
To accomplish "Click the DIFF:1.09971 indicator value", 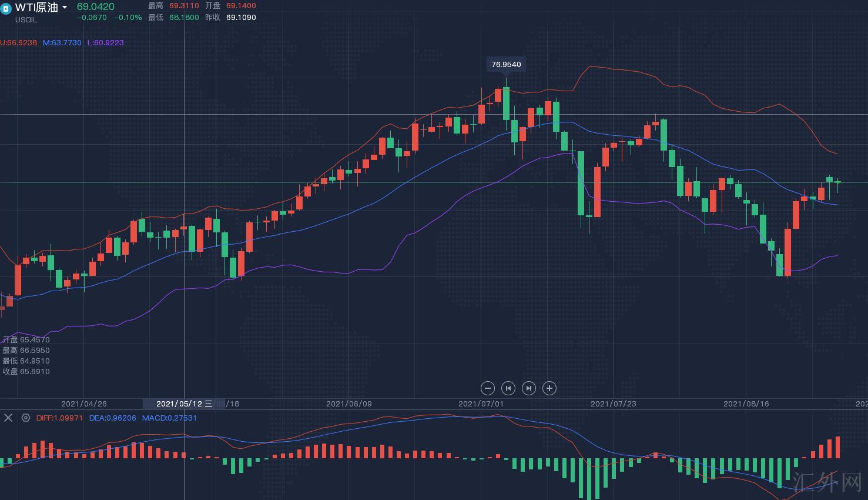I will coord(59,418).
